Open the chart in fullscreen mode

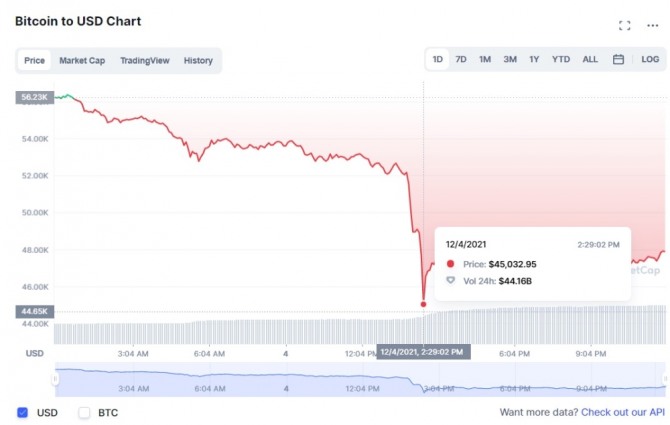pyautogui.click(x=624, y=26)
